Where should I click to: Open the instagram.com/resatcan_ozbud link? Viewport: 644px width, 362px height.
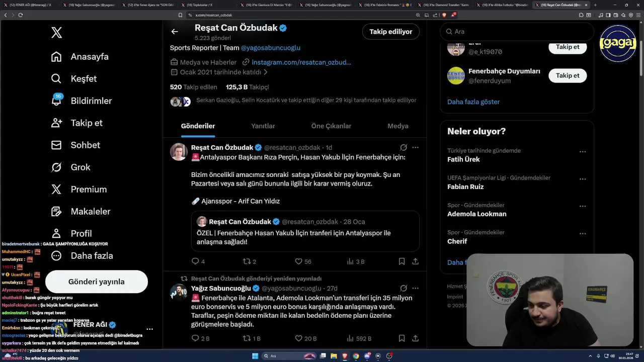(301, 62)
